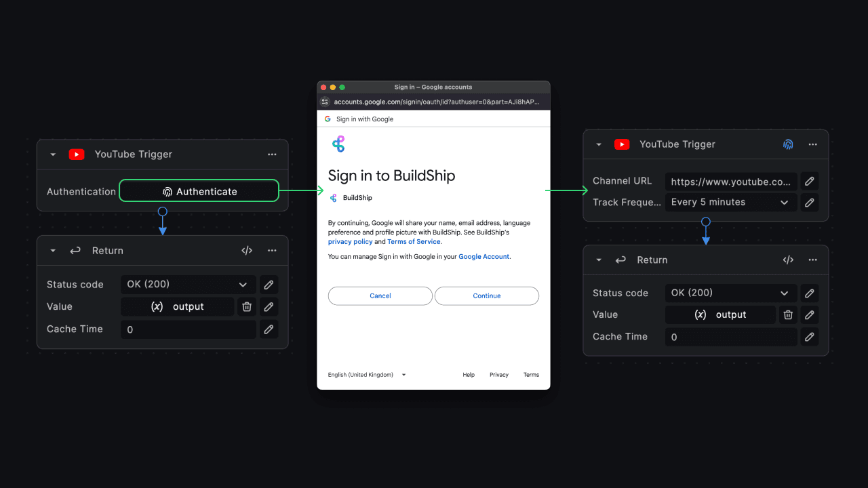Collapse the left YouTube Trigger node
The width and height of the screenshot is (868, 488).
(x=53, y=155)
